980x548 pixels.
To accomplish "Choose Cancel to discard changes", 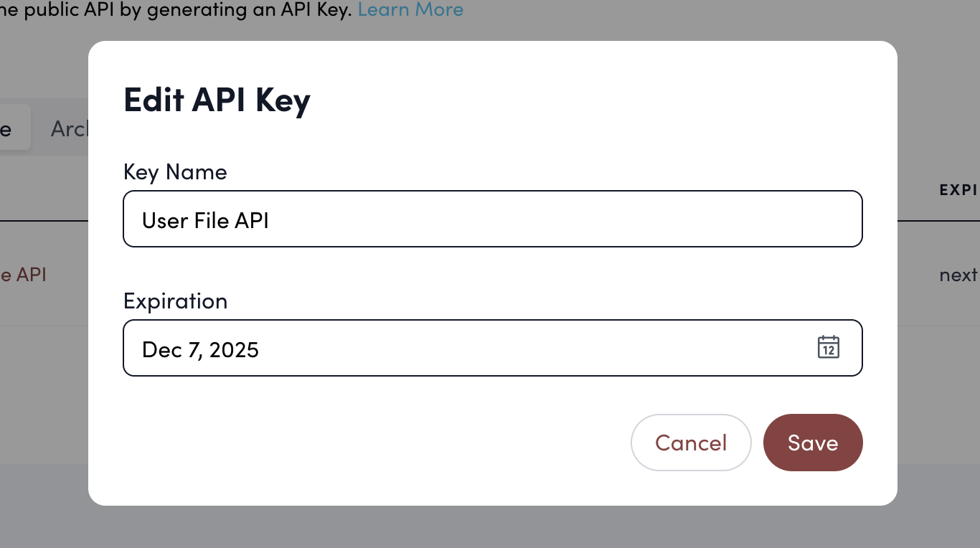I will coord(691,443).
